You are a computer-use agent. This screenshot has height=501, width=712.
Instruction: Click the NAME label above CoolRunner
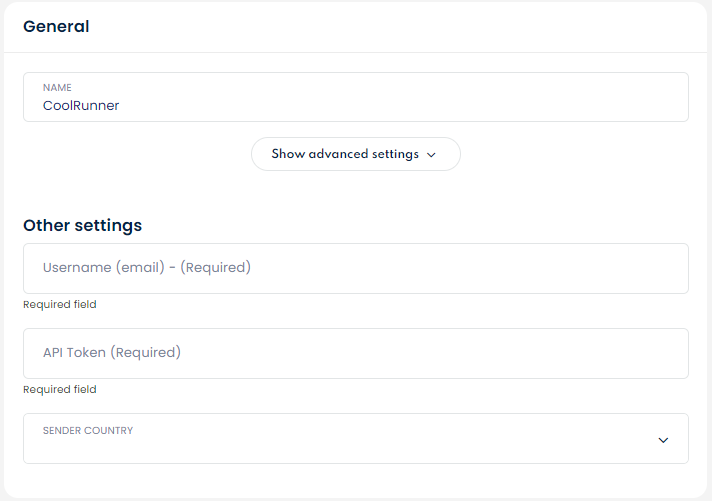(x=57, y=88)
